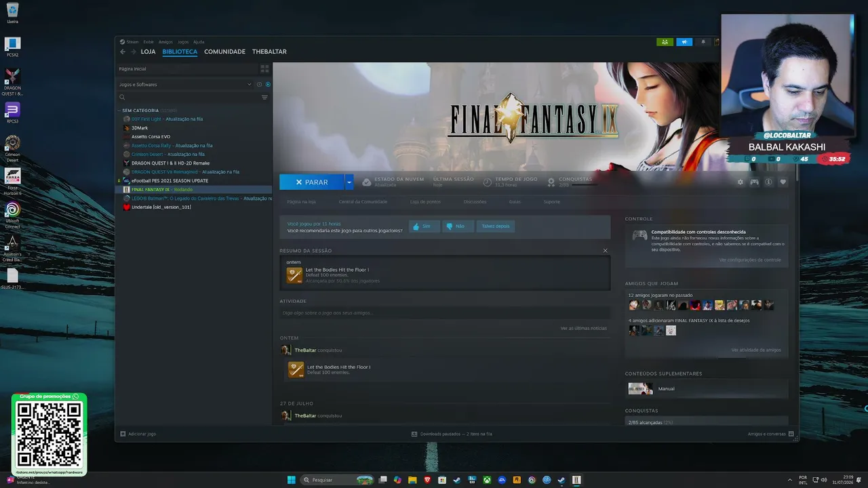Click Adicionar jogo at bottom left

(x=138, y=434)
